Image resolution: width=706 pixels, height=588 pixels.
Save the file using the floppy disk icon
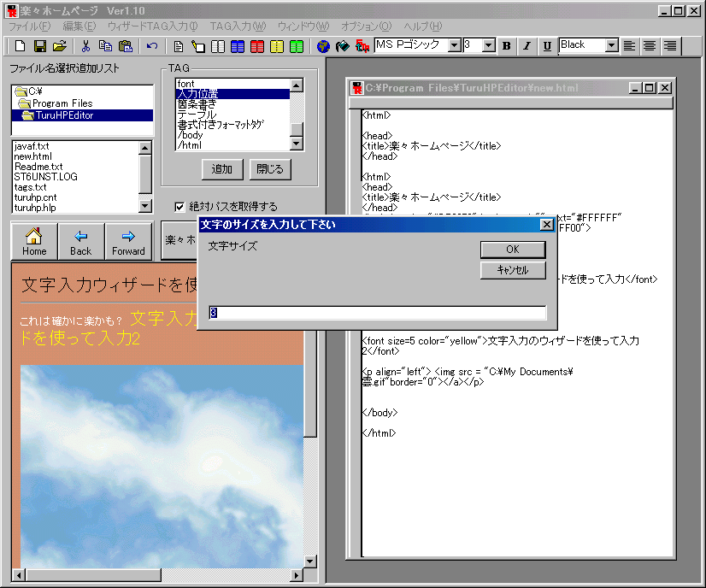click(40, 46)
